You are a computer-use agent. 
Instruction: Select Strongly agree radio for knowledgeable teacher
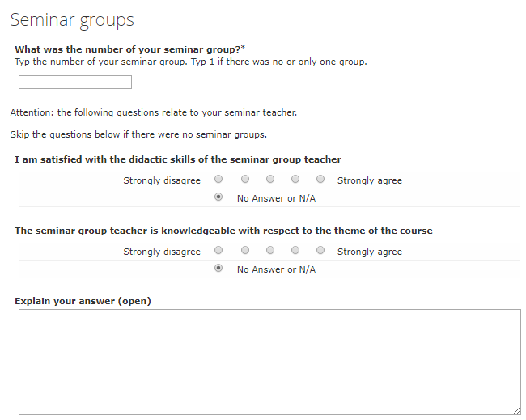320,250
